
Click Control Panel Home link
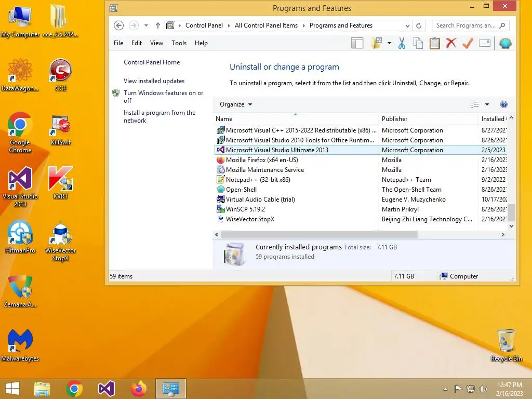click(152, 62)
